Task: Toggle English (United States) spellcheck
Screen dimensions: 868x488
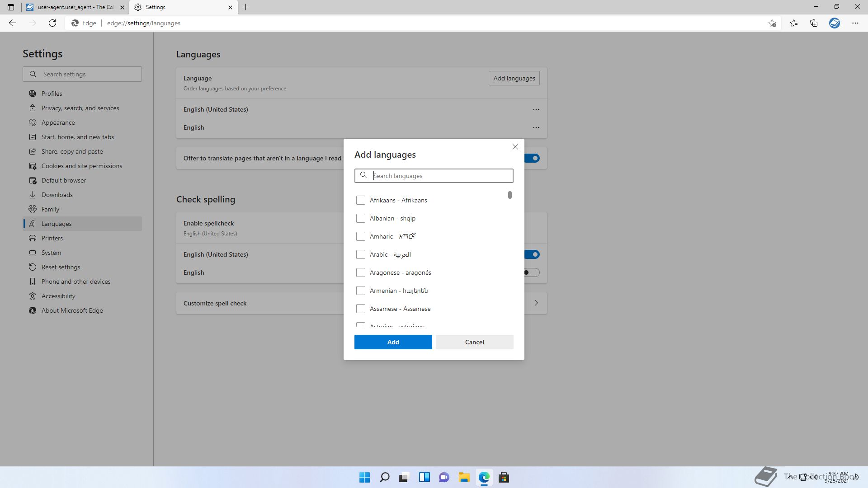Action: 532,254
